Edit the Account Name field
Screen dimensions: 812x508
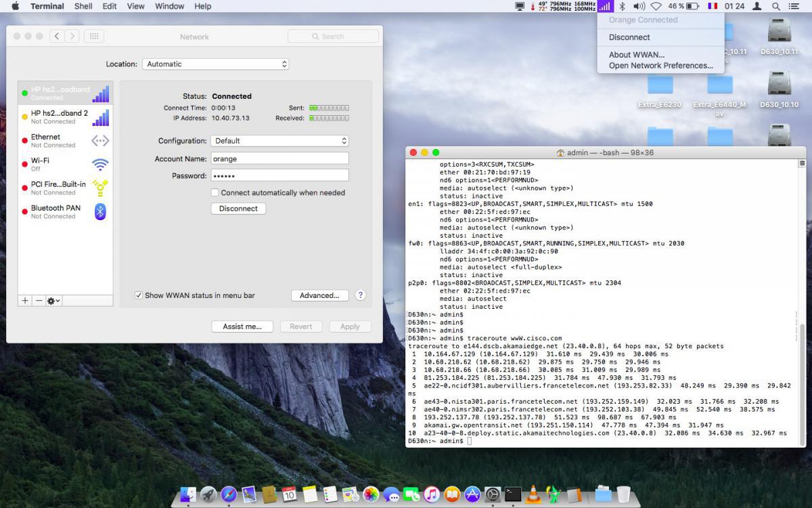[x=279, y=158]
